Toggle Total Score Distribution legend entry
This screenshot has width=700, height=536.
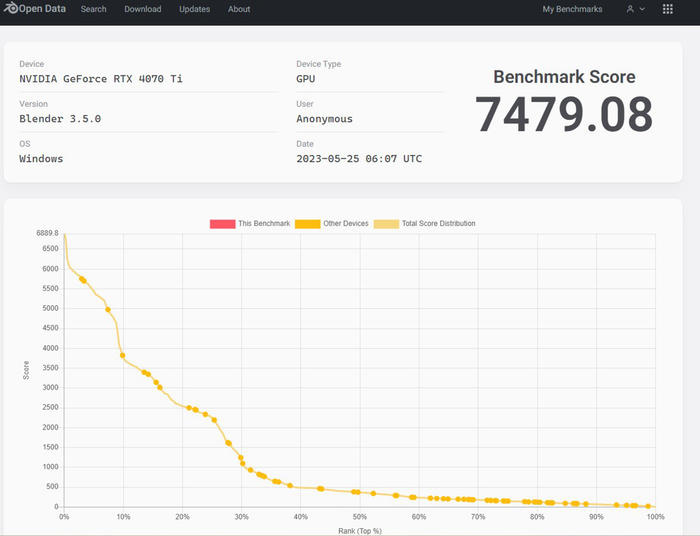tap(438, 223)
